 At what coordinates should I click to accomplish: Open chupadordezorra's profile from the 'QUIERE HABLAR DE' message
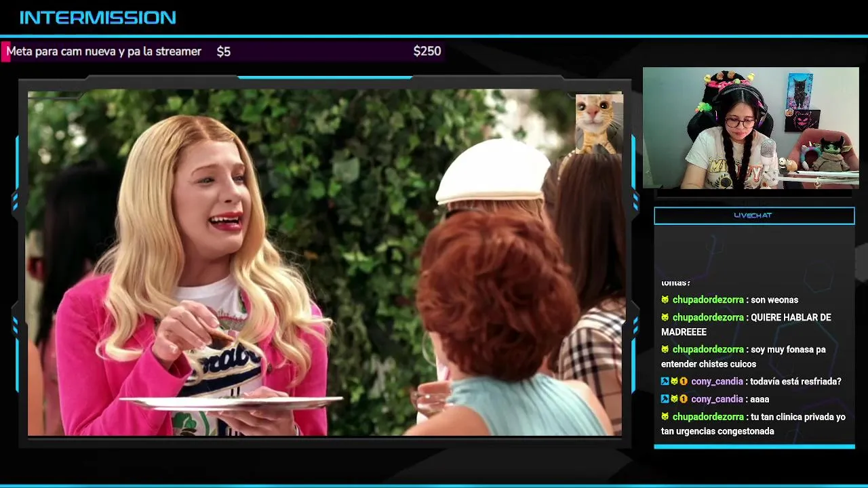point(708,317)
